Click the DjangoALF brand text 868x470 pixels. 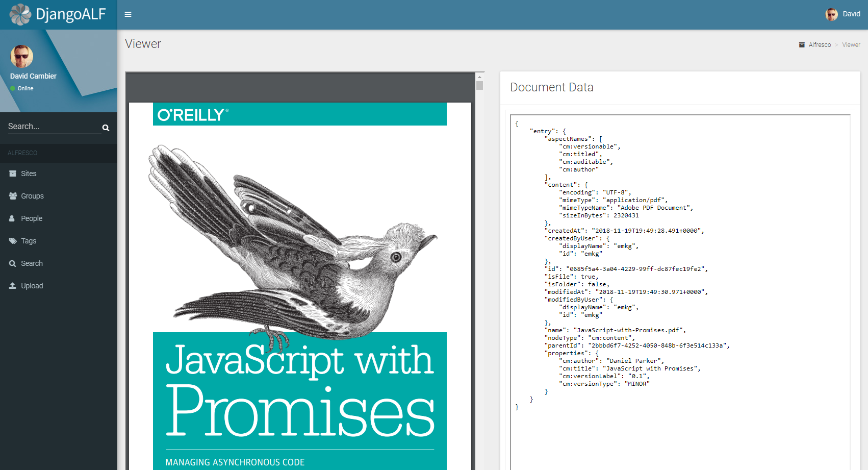[71, 14]
